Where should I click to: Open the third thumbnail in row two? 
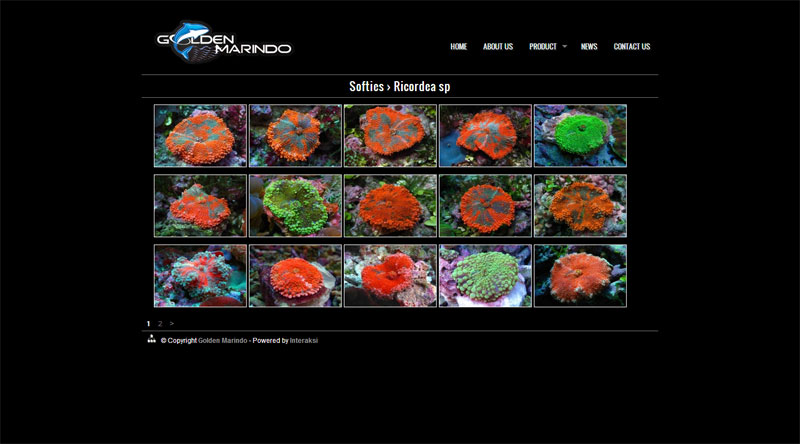tap(390, 206)
